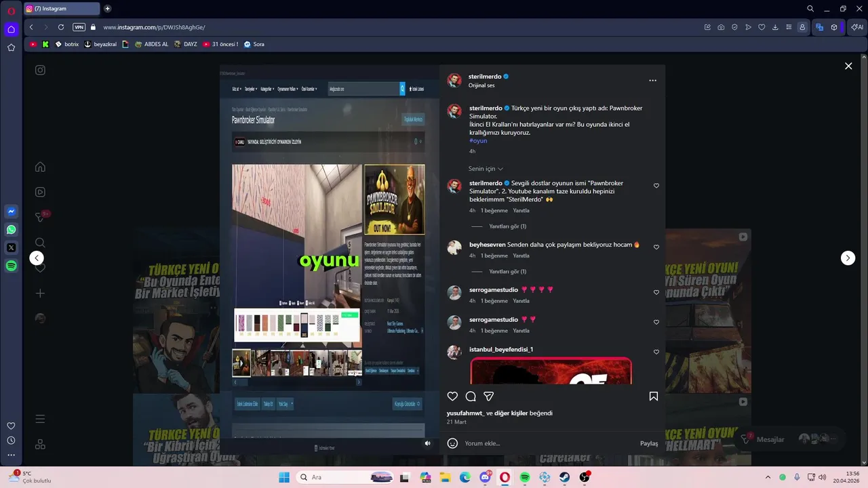Select the '(7) Instagram' tab
This screenshot has height=488, width=868.
62,9
